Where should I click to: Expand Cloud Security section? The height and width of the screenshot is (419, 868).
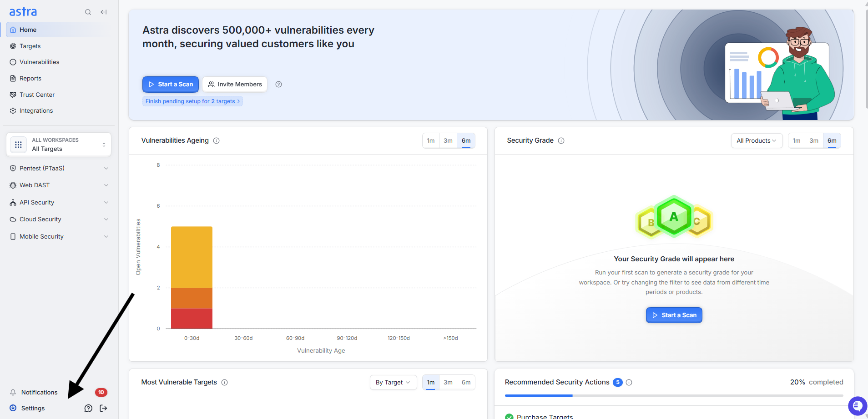pos(59,219)
